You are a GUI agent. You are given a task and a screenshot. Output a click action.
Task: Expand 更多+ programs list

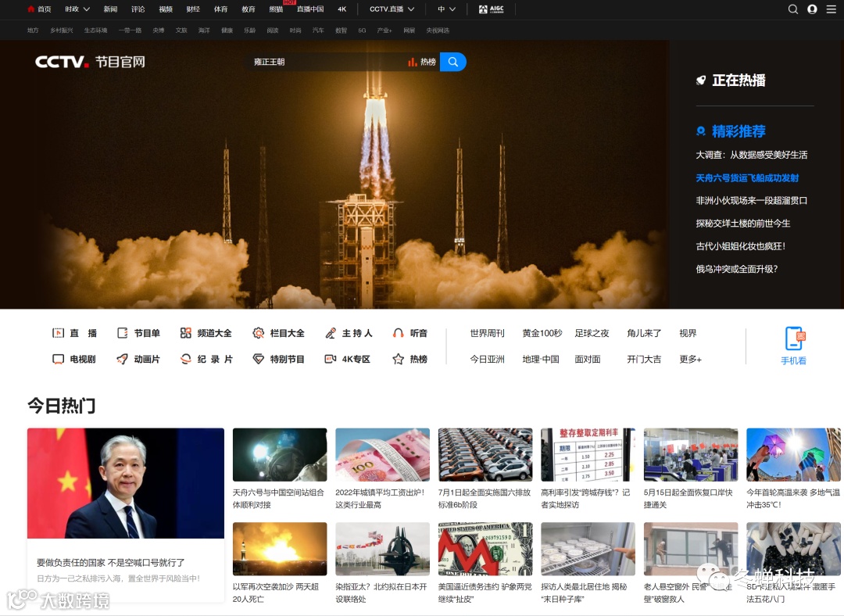click(x=691, y=359)
